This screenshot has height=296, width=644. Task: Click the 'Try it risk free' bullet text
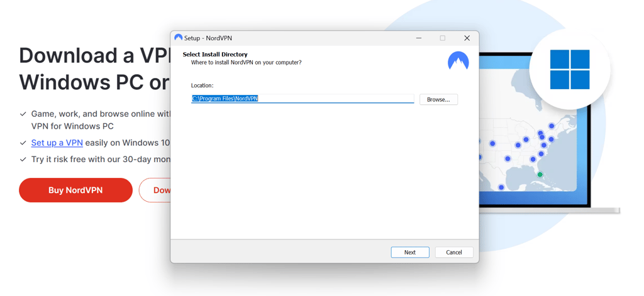point(101,159)
